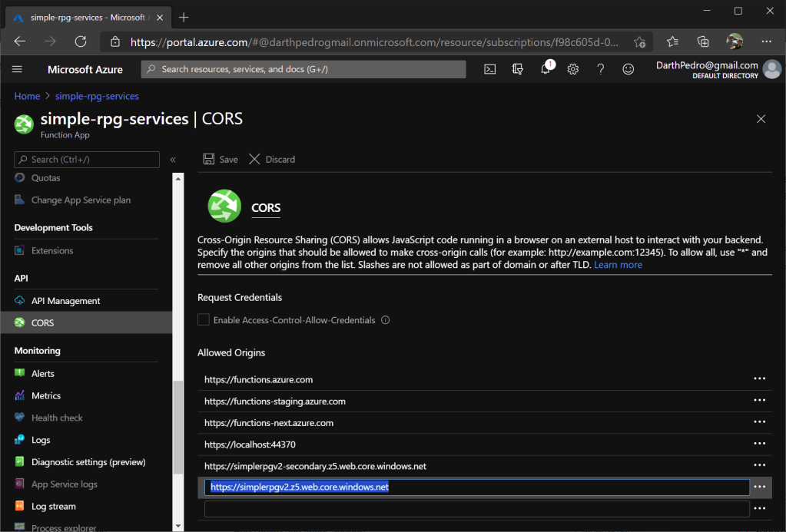Collapse the left sidebar menu chevron
This screenshot has width=786, height=532.
click(173, 160)
